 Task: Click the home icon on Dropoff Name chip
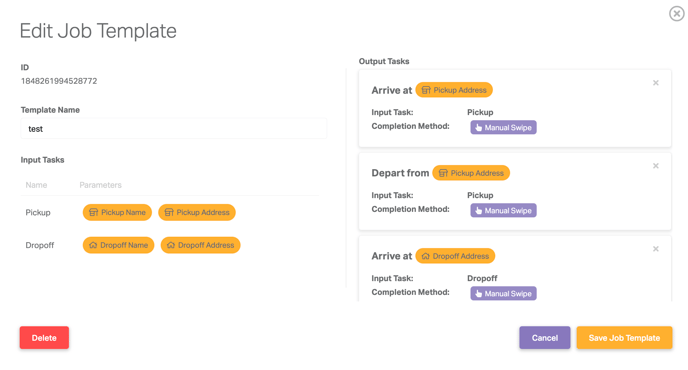point(93,245)
